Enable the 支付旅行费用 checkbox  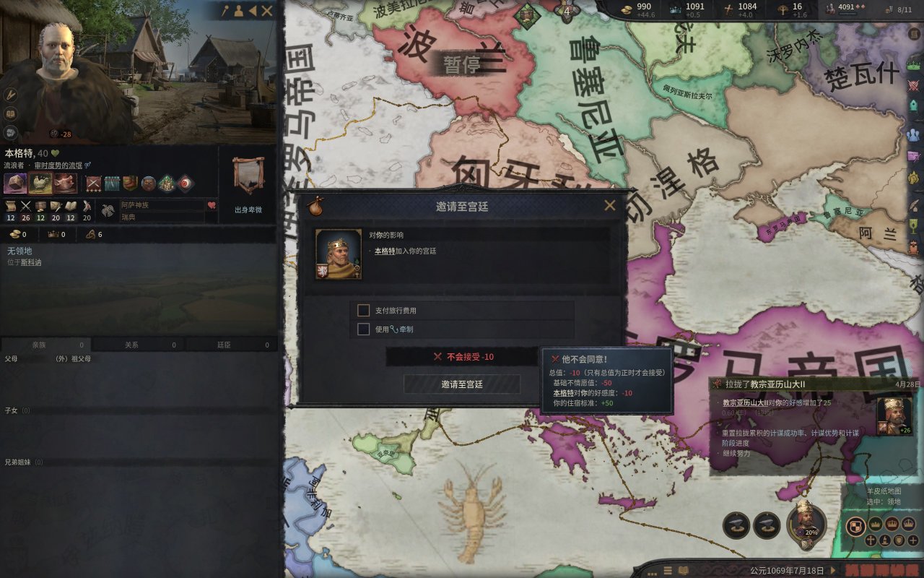click(364, 311)
